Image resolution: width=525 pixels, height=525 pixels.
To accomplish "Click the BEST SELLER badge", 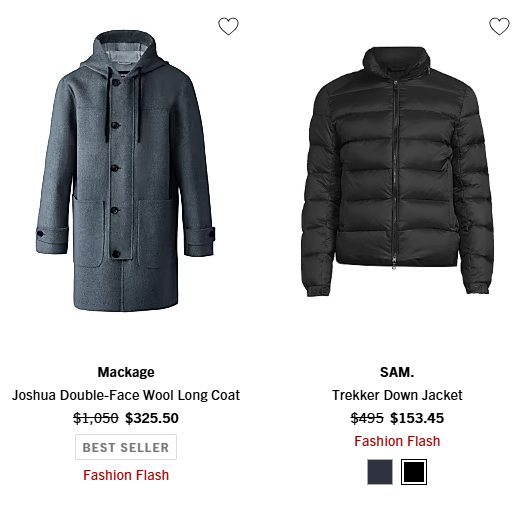I will [126, 447].
